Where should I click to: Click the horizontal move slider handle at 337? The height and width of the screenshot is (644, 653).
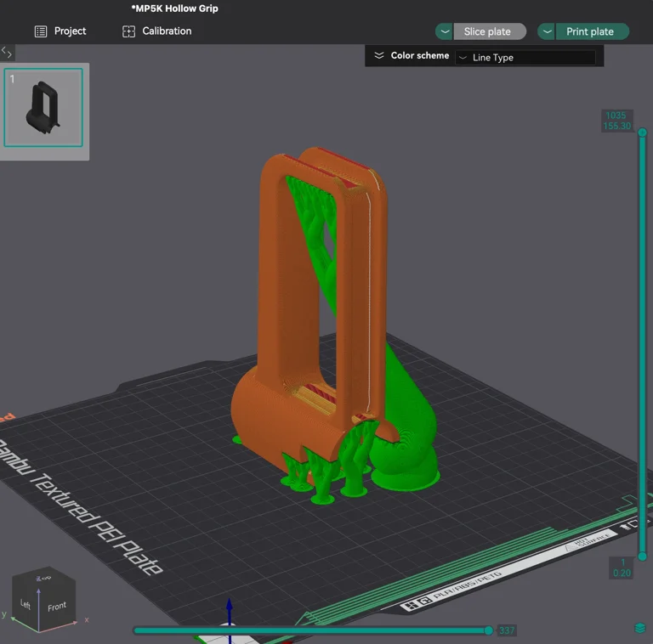coord(488,630)
